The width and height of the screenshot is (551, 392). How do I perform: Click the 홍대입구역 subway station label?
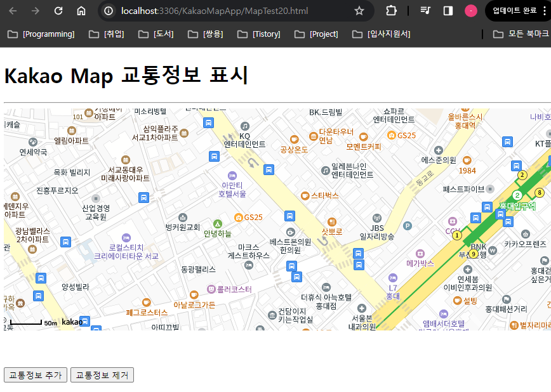point(517,206)
